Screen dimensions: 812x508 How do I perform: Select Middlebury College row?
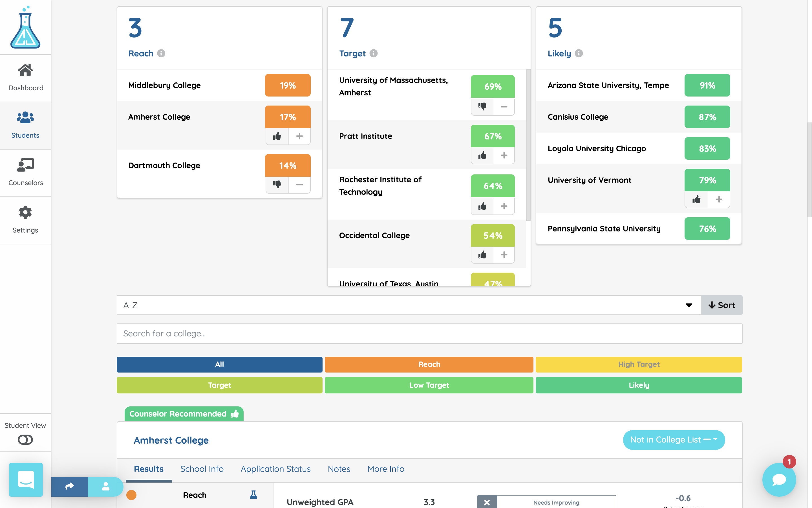219,85
